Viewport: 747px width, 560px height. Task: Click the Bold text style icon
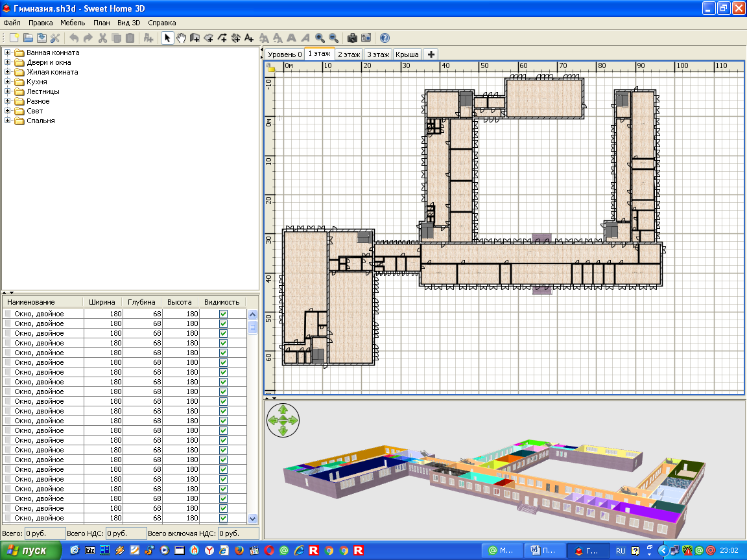[292, 38]
